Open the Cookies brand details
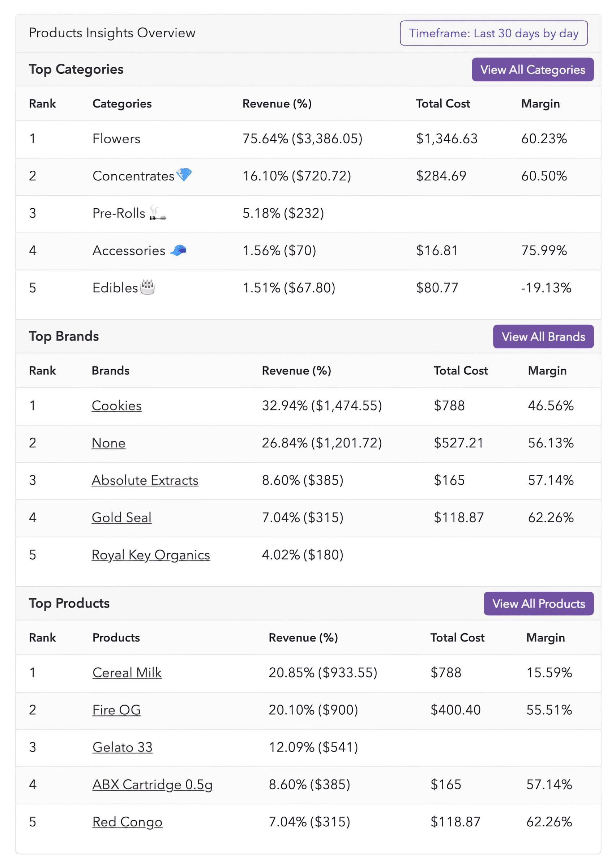The width and height of the screenshot is (616, 868). 116,405
